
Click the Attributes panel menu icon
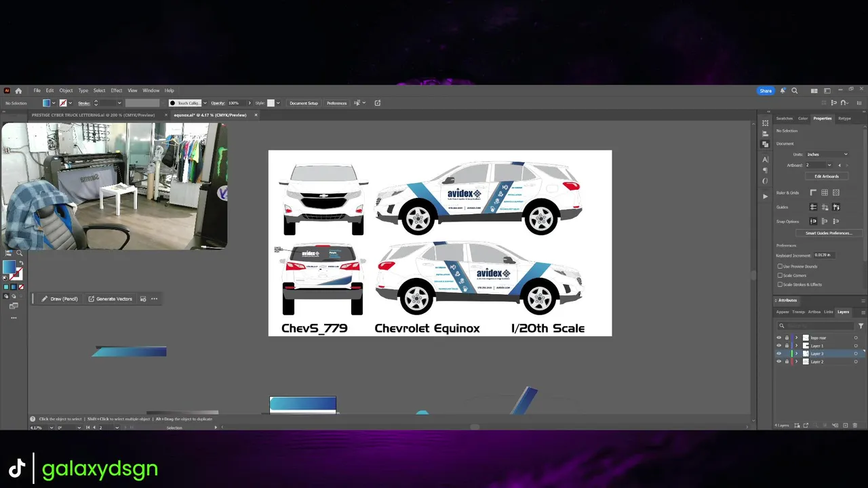point(863,300)
